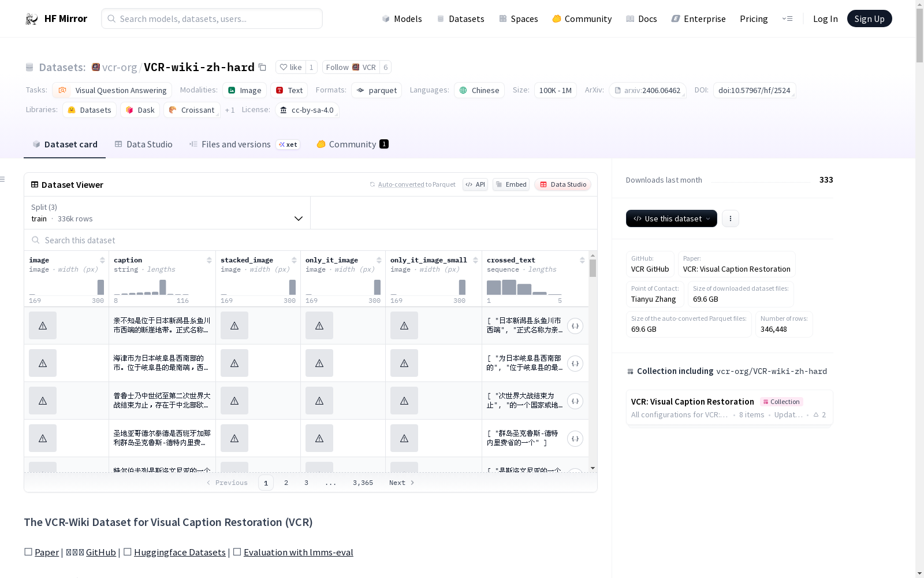Viewport: 924px width, 578px height.
Task: Open the Community tab
Action: 352,144
